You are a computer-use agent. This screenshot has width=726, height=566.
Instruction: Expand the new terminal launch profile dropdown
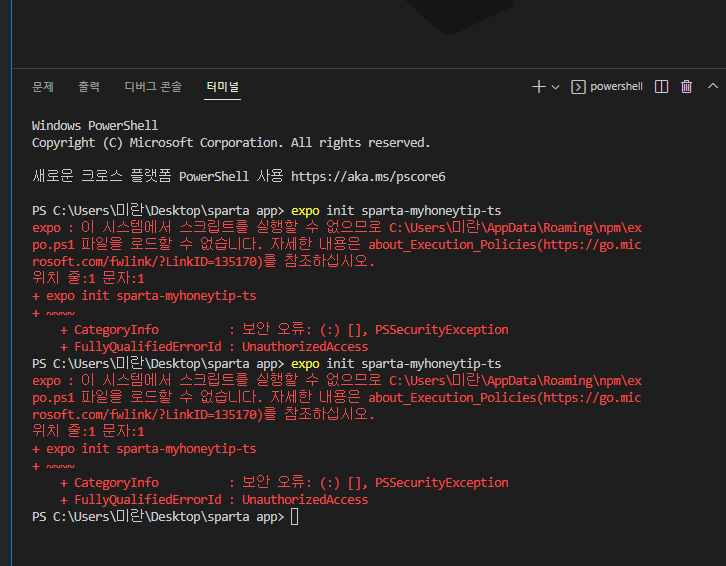(x=556, y=87)
